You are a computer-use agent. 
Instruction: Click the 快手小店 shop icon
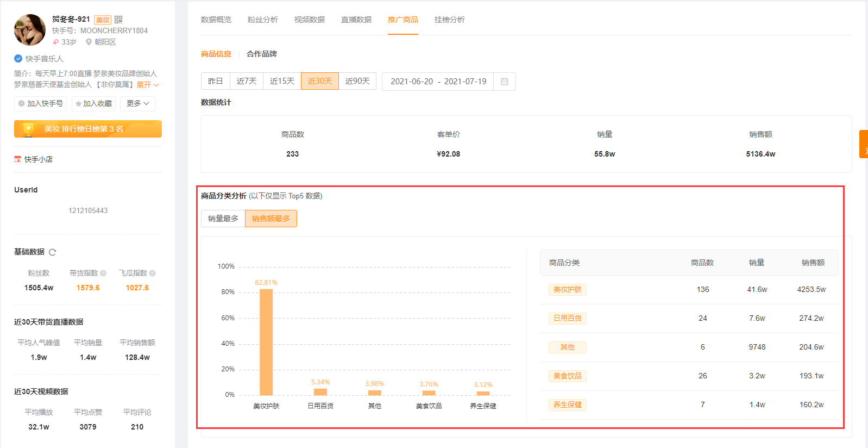pyautogui.click(x=17, y=159)
